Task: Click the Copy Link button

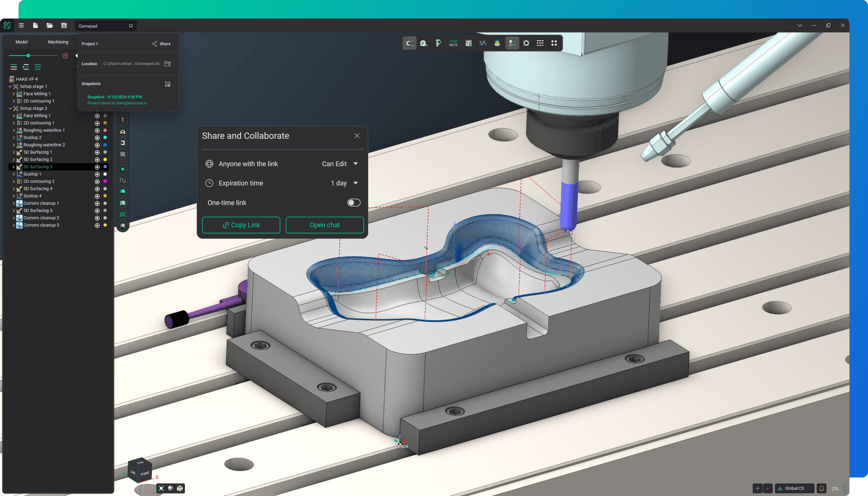Action: point(241,225)
